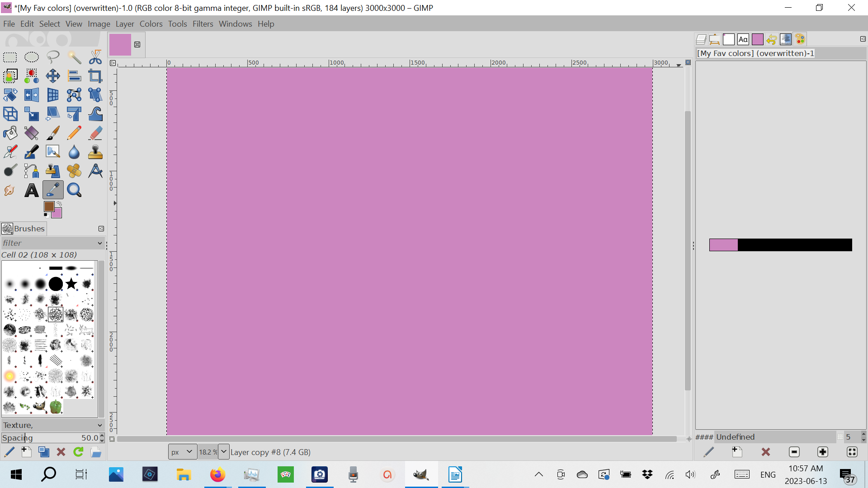Select the Eraser tool
The width and height of the screenshot is (868, 488).
(95, 133)
